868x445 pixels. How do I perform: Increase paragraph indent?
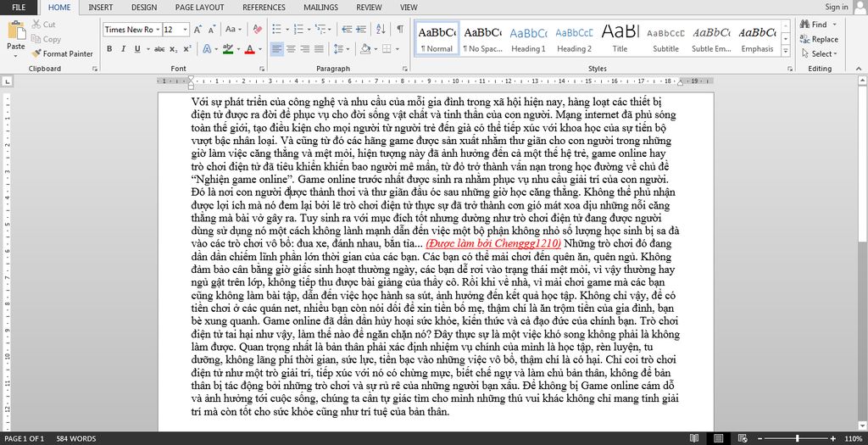pos(361,30)
